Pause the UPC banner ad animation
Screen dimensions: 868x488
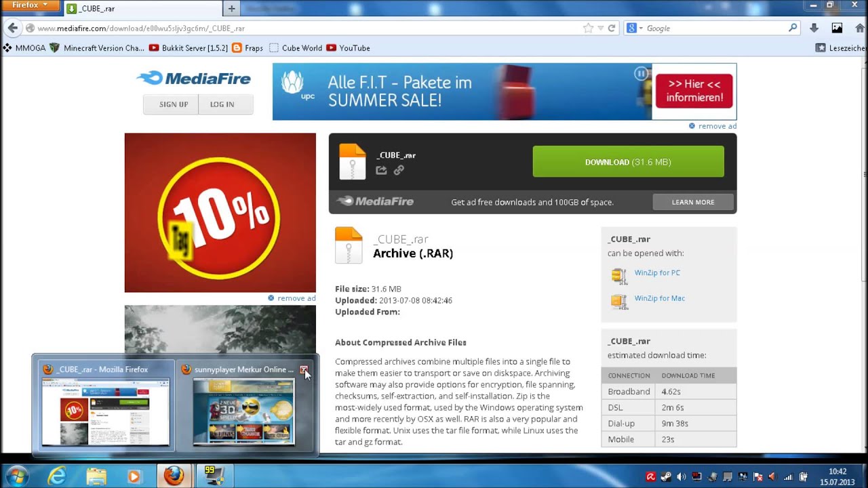tap(641, 73)
